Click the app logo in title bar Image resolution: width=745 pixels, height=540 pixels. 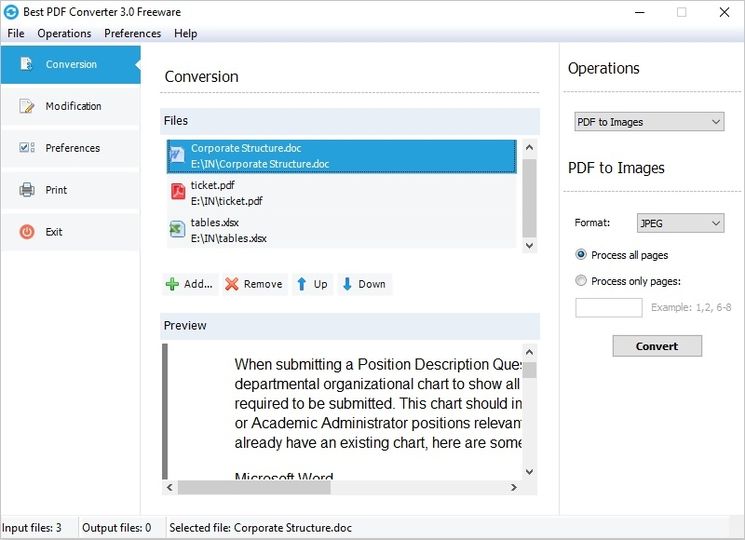[x=10, y=12]
